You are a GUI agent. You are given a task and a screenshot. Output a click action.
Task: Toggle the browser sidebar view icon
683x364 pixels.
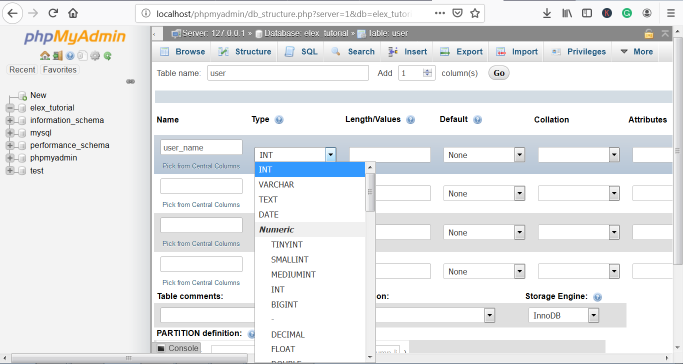click(587, 13)
